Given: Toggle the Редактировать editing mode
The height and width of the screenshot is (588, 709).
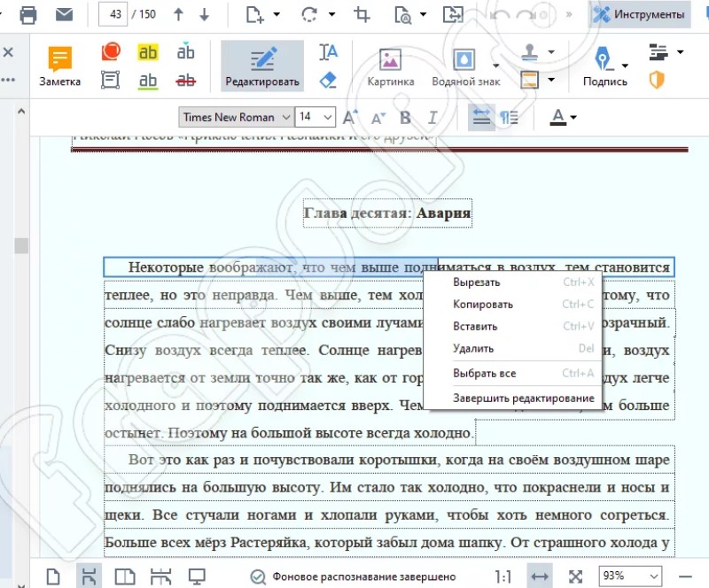Looking at the screenshot, I should 262,66.
